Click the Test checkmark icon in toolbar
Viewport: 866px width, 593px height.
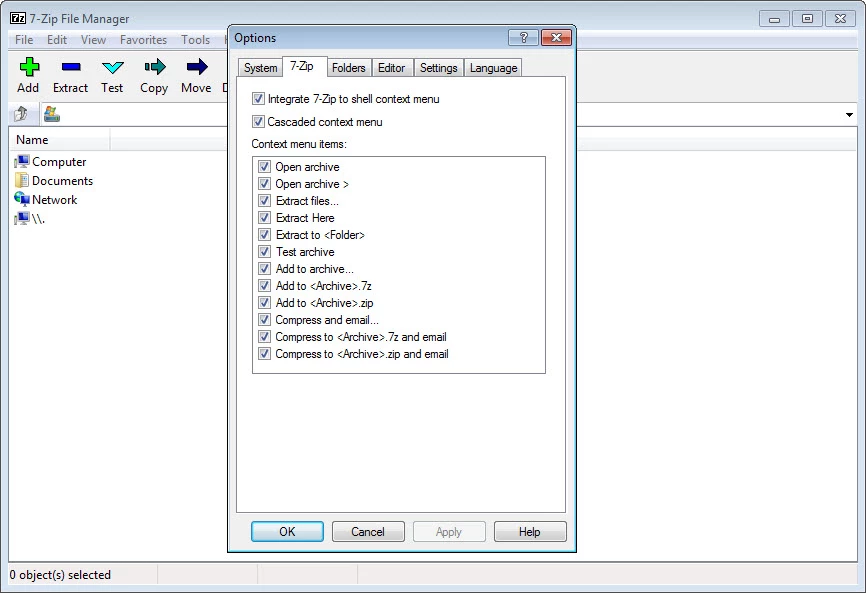[x=112, y=67]
